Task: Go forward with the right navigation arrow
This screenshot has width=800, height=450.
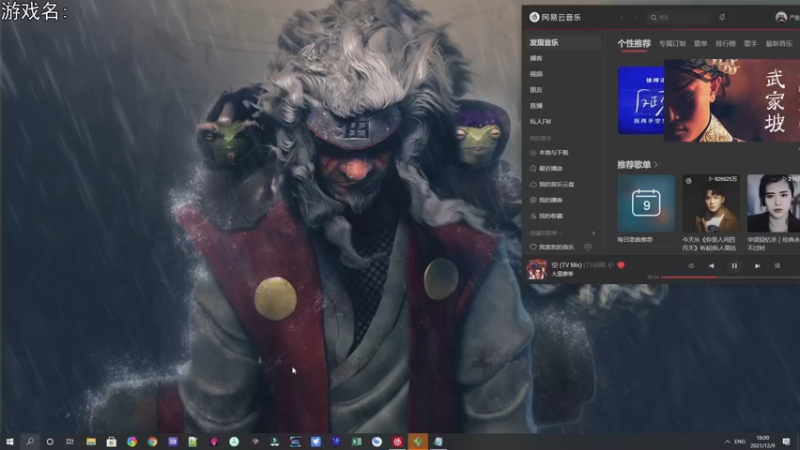Action: coord(636,17)
